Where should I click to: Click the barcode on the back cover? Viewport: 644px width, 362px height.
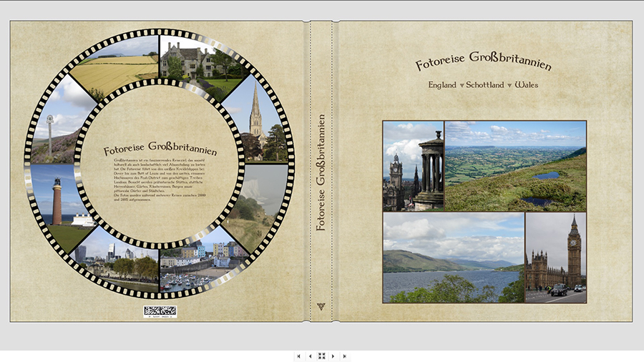pos(160,311)
